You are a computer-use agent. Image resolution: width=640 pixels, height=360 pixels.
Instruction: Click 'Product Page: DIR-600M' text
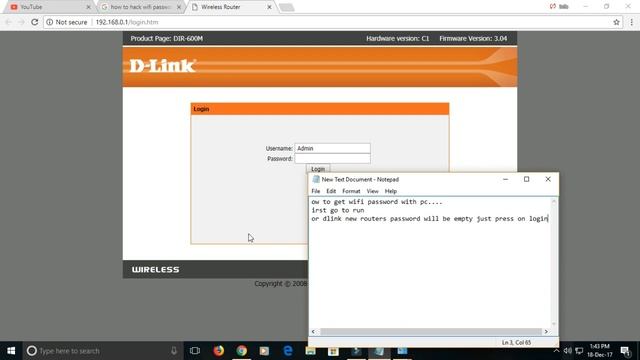[167, 38]
